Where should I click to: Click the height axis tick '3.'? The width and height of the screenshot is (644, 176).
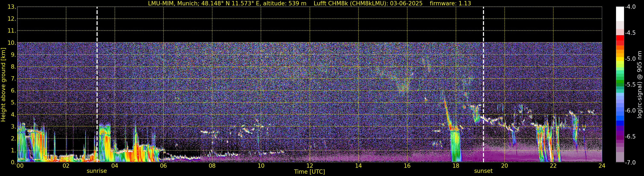click(13, 127)
